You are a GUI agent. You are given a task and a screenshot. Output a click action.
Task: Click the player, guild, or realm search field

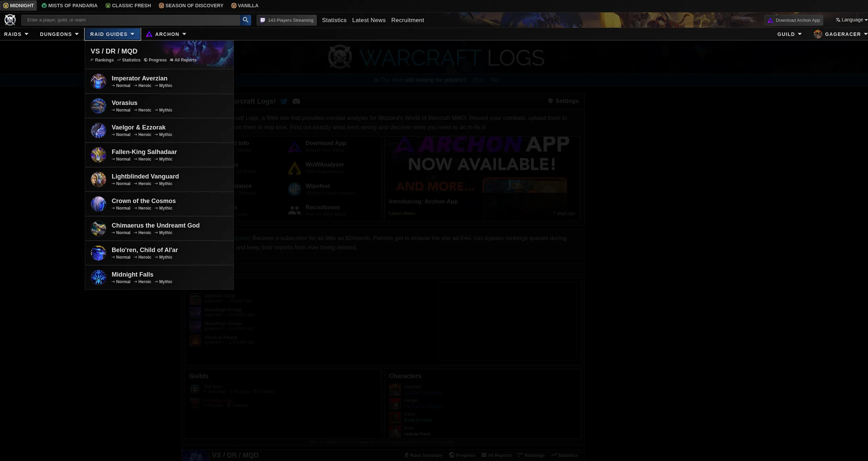click(x=131, y=20)
